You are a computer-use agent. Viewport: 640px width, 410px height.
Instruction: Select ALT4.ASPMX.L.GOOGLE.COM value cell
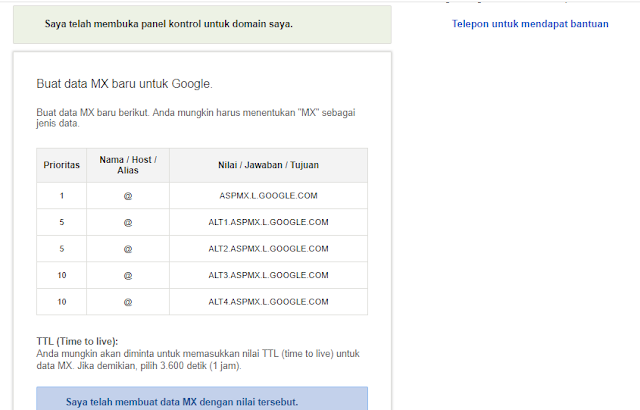(x=268, y=302)
